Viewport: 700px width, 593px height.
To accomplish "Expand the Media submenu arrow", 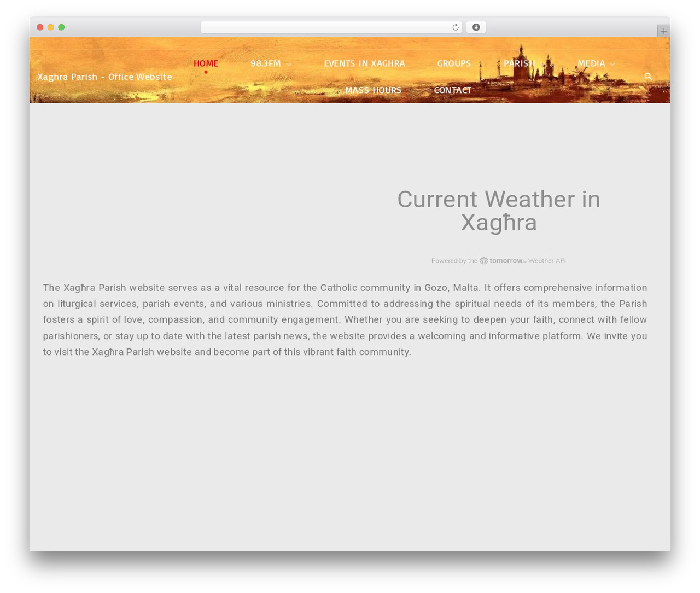I will click(x=612, y=65).
